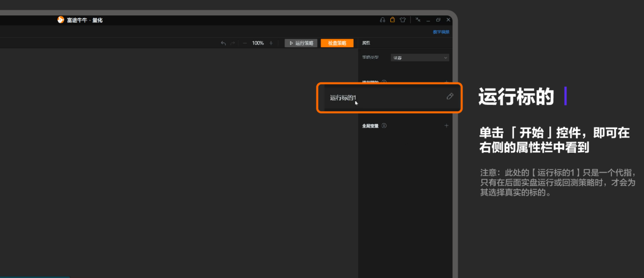Image resolution: width=644 pixels, height=278 pixels.
Task: Open the orange wallet icon in title bar
Action: (392, 19)
